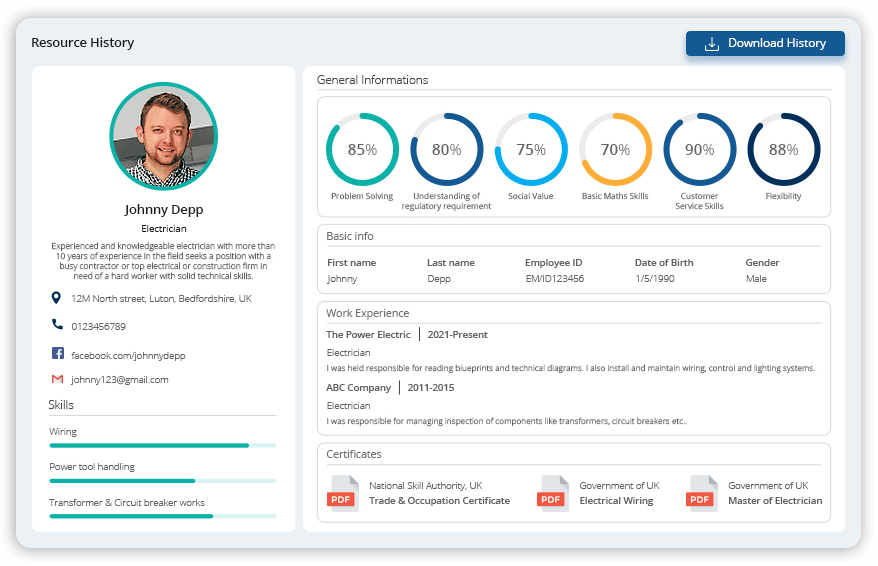The height and width of the screenshot is (566, 878).
Task: Open the Master of Electrician PDF icon
Action: tap(703, 493)
